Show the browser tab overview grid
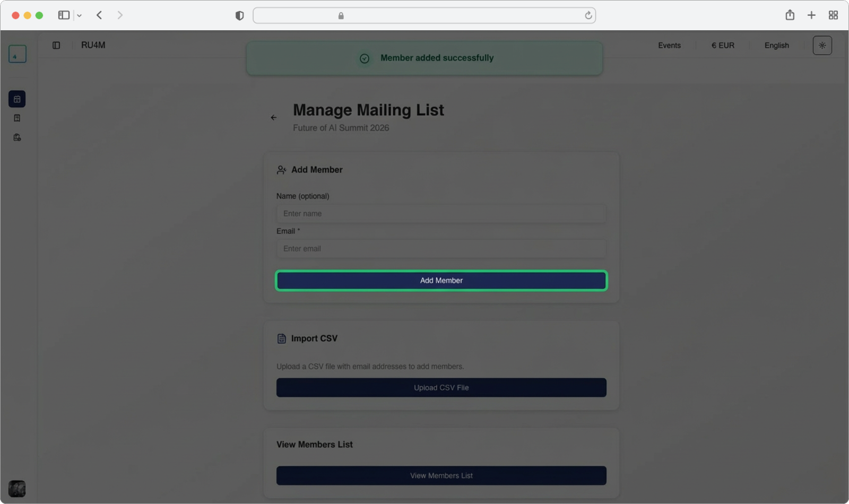Viewport: 849px width, 504px height. tap(833, 15)
